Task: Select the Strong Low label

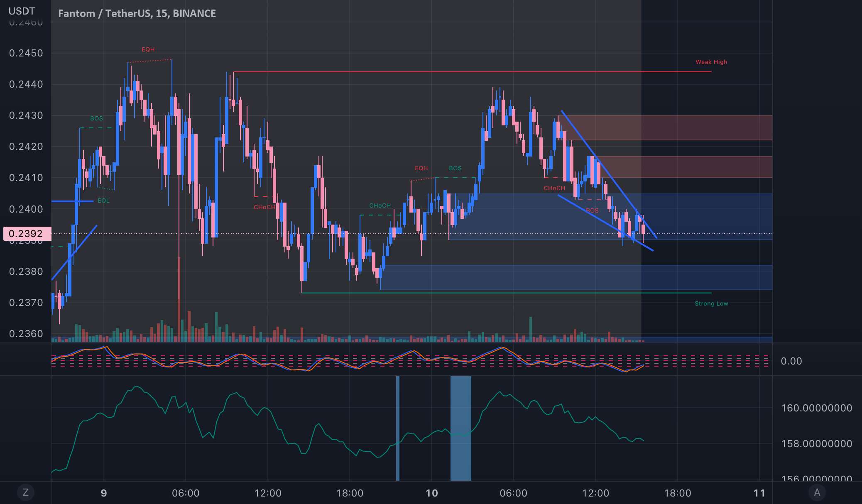Action: (711, 303)
